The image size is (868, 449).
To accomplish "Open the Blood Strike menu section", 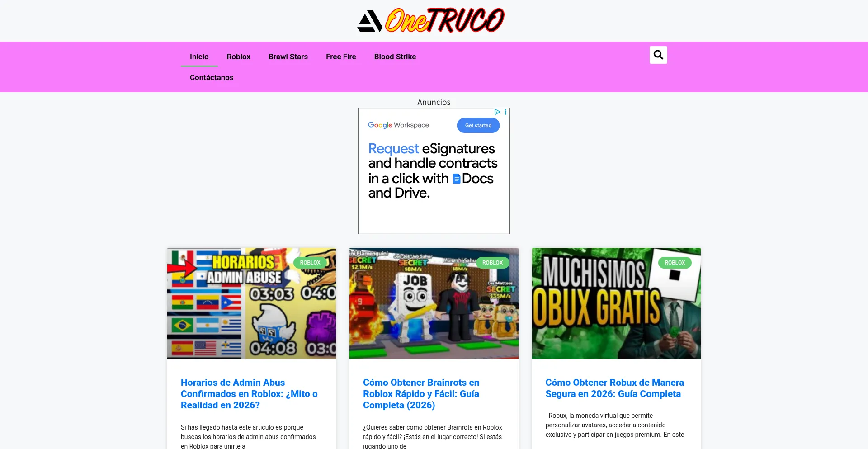I will coord(395,57).
